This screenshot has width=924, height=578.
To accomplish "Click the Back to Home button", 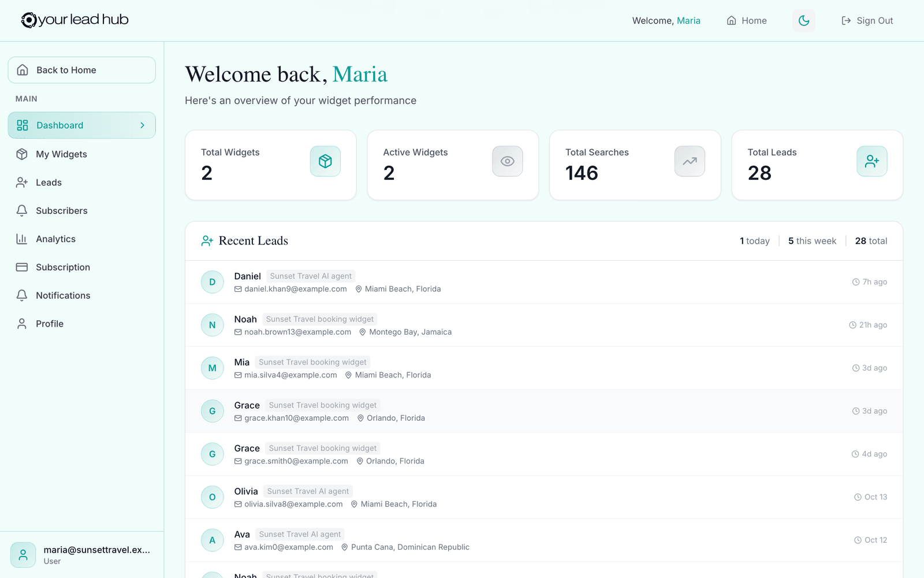I will point(81,70).
